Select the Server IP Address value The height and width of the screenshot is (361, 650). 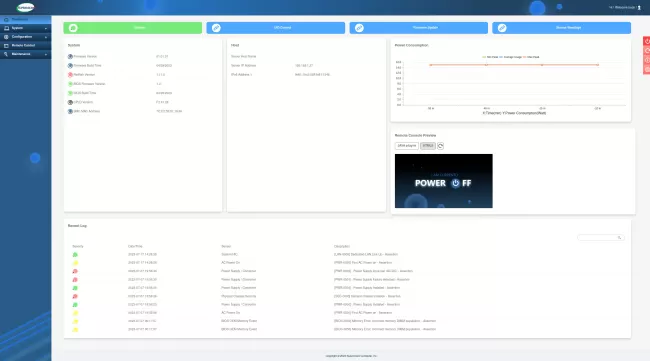pos(304,65)
